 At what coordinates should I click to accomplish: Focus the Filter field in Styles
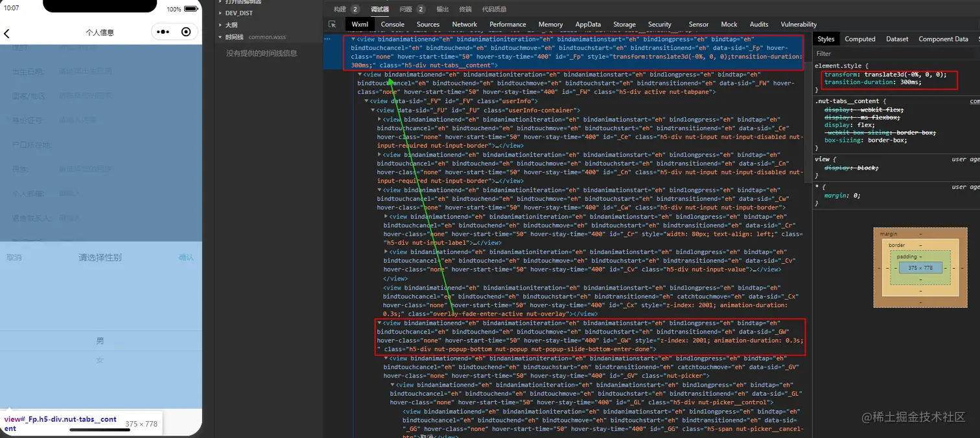[x=894, y=54]
